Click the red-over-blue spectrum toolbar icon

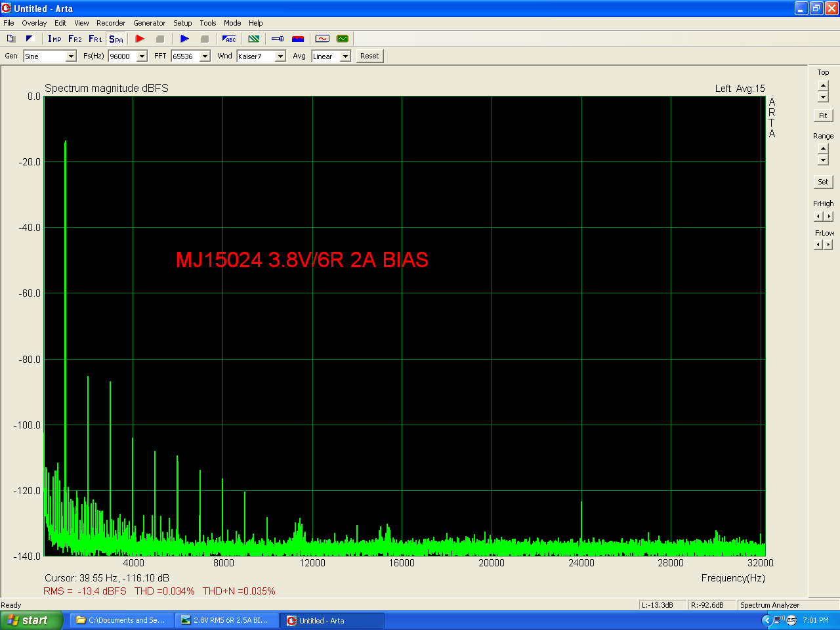[298, 39]
